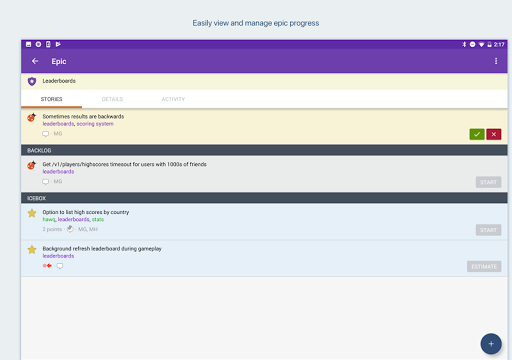Open the three-dot overflow menu
The image size is (512, 360).
click(496, 61)
